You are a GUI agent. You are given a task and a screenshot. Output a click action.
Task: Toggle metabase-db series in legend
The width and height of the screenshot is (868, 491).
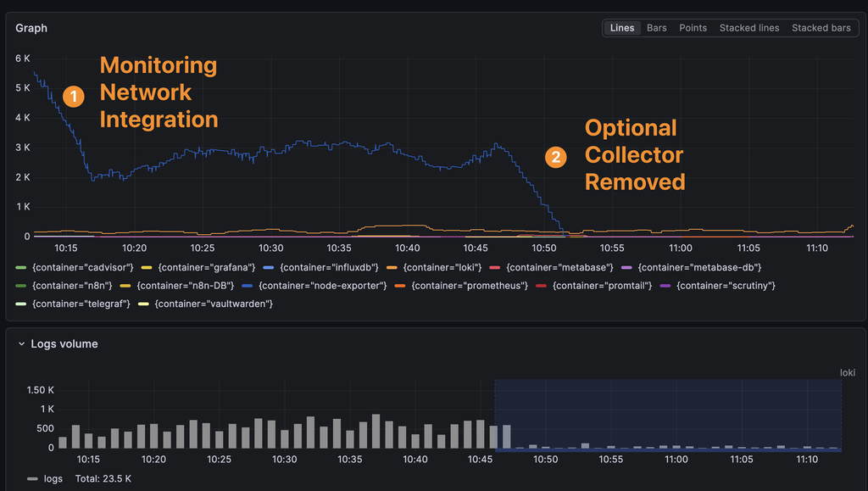tap(699, 267)
